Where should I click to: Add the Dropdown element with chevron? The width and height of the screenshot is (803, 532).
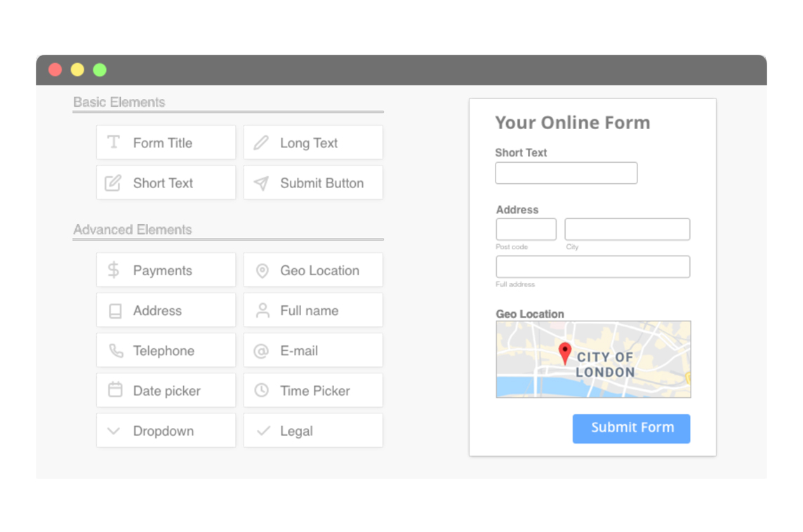(x=166, y=431)
